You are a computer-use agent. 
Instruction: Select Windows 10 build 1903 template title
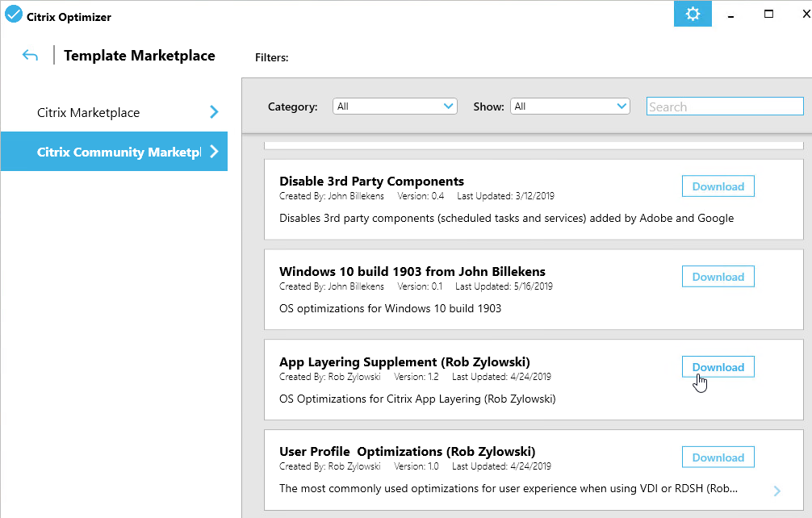[x=412, y=272]
